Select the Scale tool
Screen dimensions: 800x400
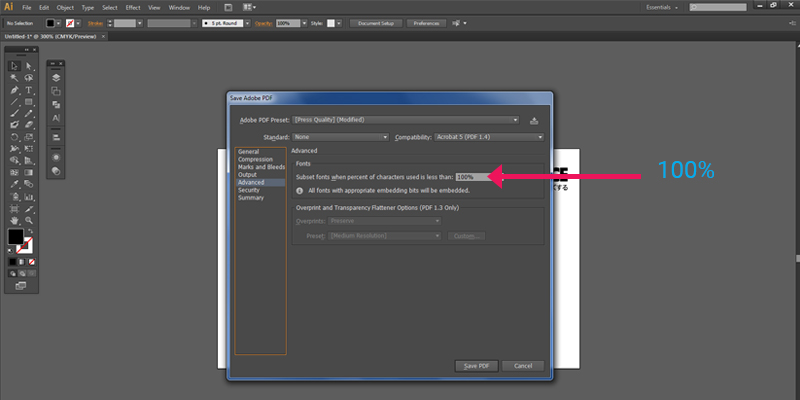29,137
